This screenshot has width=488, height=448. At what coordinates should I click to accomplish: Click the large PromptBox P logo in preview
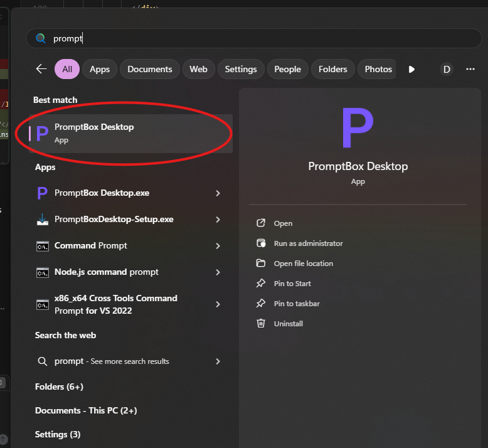358,127
